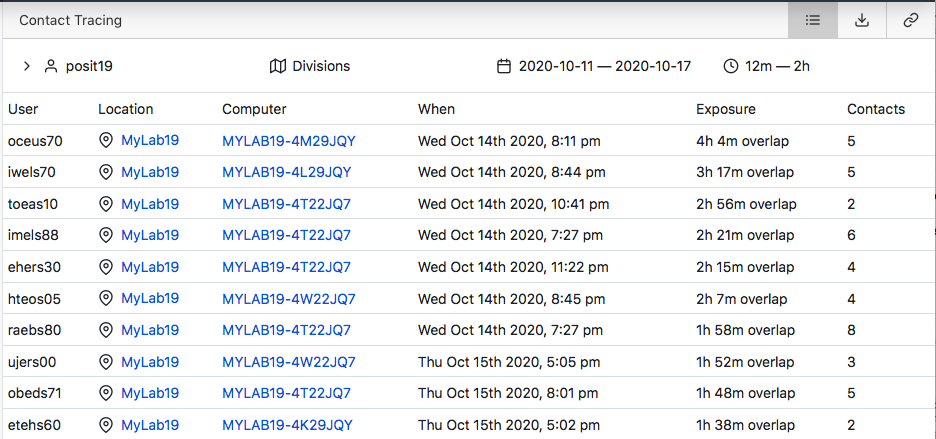
Task: Open computer MYLAB19-4L29JQY link
Action: 287,173
